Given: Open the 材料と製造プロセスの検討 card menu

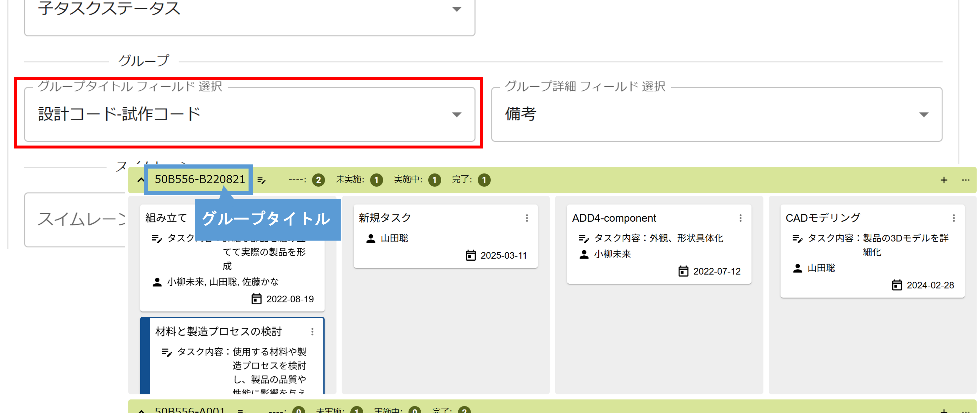Looking at the screenshot, I should (x=312, y=332).
